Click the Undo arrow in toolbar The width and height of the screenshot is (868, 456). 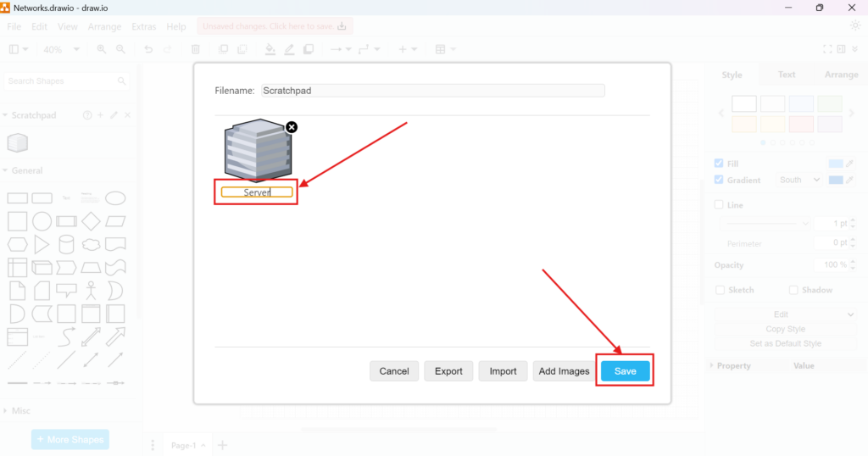pos(148,50)
